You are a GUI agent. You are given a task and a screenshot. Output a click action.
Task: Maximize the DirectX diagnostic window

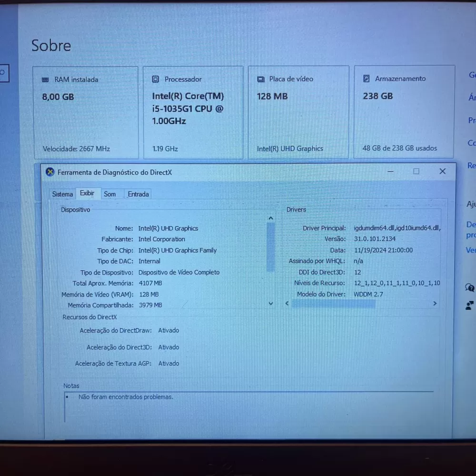click(416, 171)
